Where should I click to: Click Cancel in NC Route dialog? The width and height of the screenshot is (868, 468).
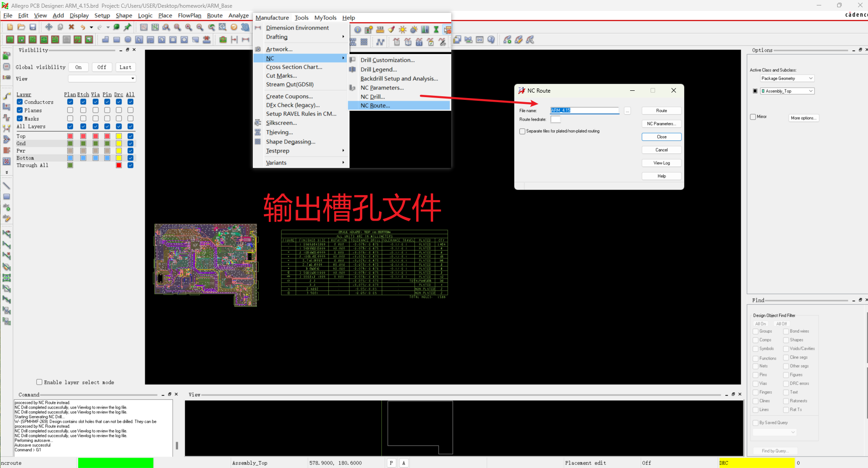pyautogui.click(x=661, y=150)
